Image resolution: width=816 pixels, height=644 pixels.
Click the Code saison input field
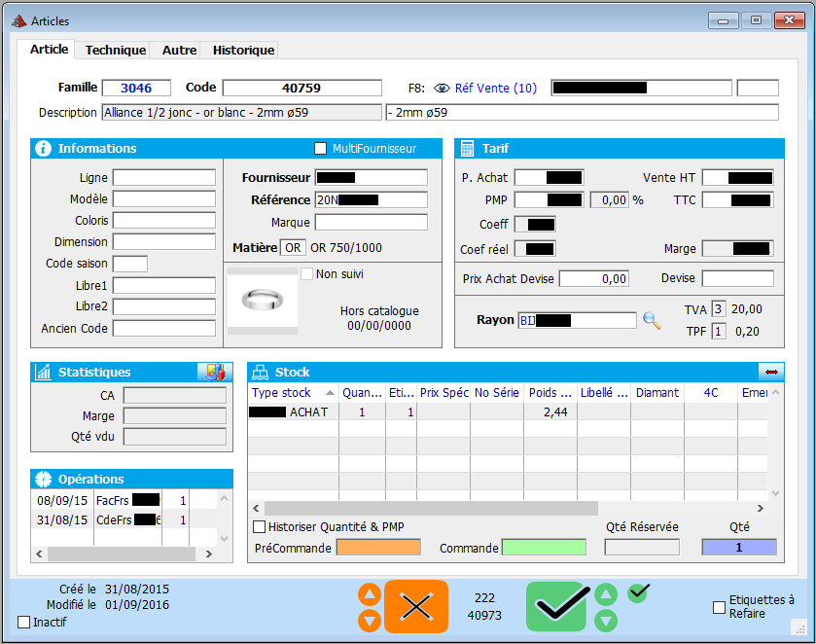(x=130, y=264)
